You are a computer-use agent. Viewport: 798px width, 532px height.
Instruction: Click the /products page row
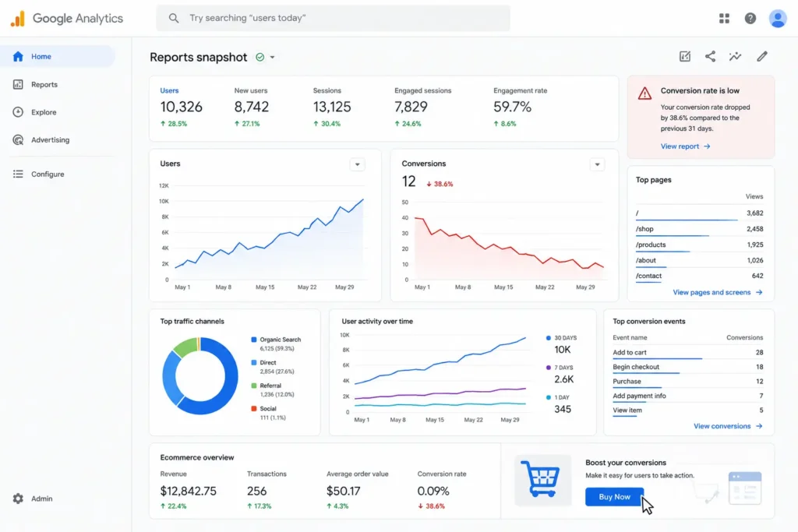pyautogui.click(x=699, y=245)
